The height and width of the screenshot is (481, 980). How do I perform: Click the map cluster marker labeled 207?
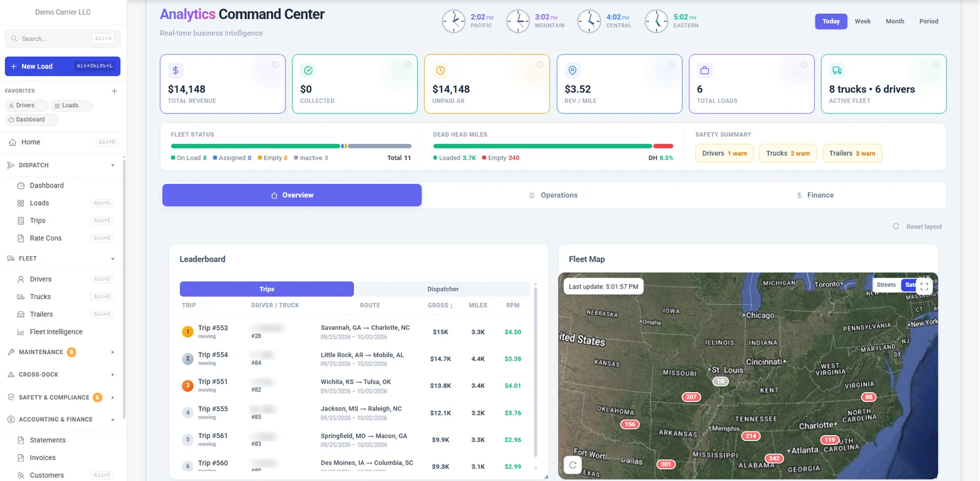(x=692, y=397)
